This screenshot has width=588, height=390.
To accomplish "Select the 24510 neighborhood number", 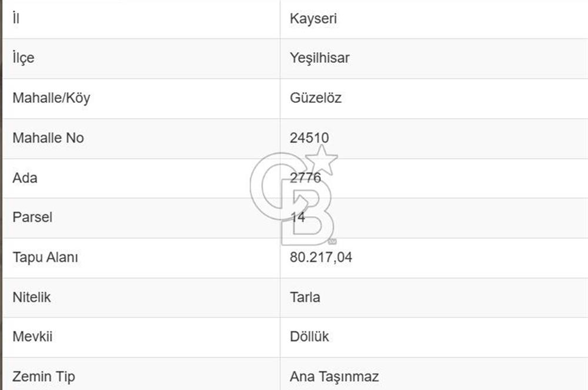I will click(309, 137).
